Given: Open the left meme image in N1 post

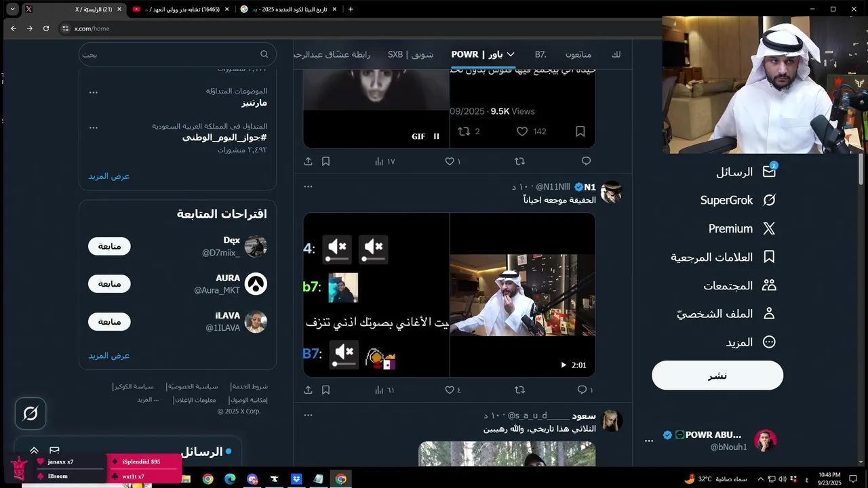Looking at the screenshot, I should [376, 295].
